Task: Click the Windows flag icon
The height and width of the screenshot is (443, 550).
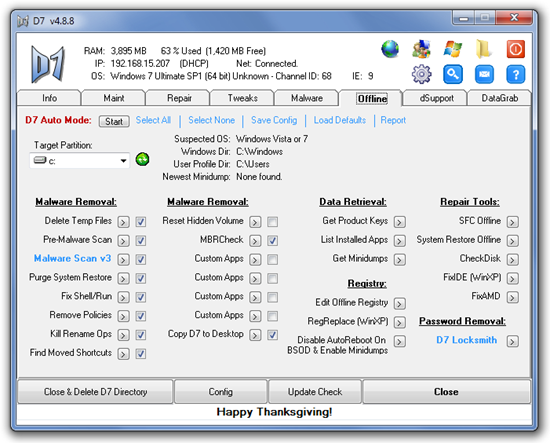Action: 452,49
